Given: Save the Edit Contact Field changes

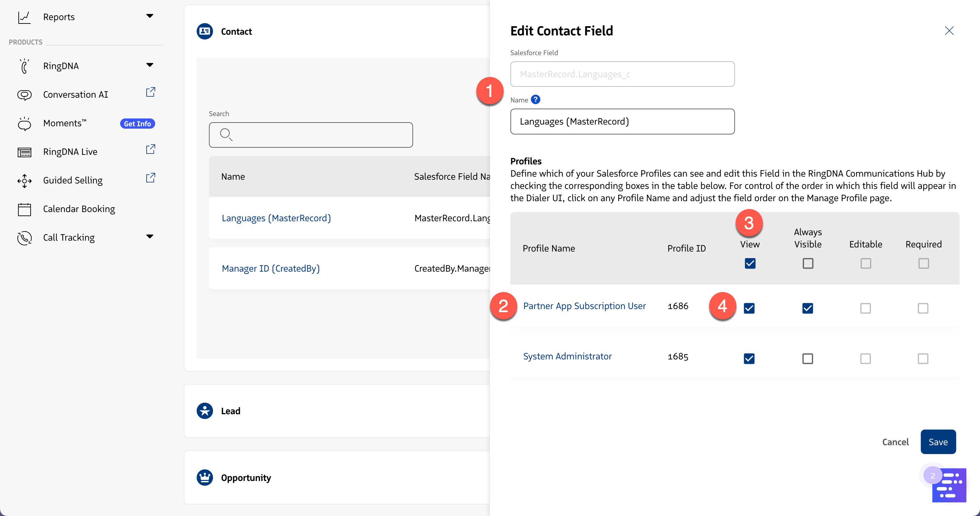Looking at the screenshot, I should 938,442.
